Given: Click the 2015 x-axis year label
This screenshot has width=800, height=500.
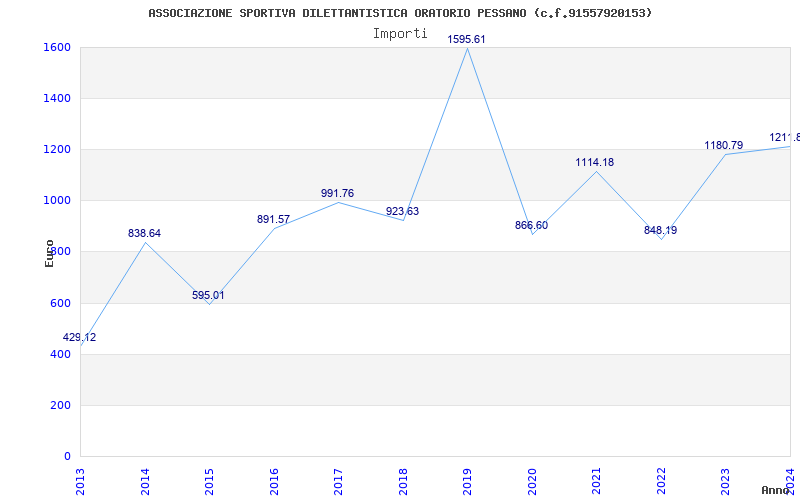Looking at the screenshot, I should (x=209, y=481).
